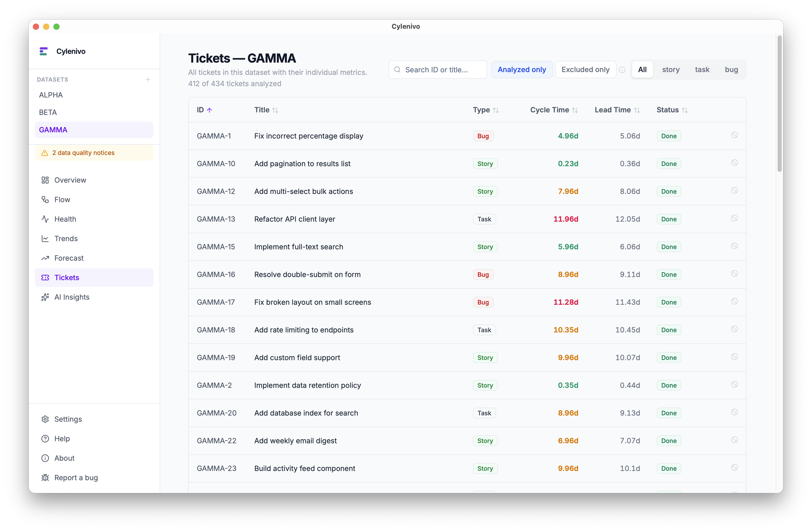
Task: Select the ALPHA dataset
Action: (x=51, y=95)
